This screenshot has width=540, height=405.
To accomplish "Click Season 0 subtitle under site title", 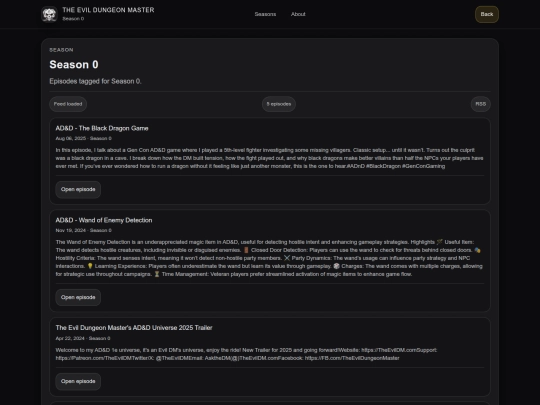I will pos(73,19).
